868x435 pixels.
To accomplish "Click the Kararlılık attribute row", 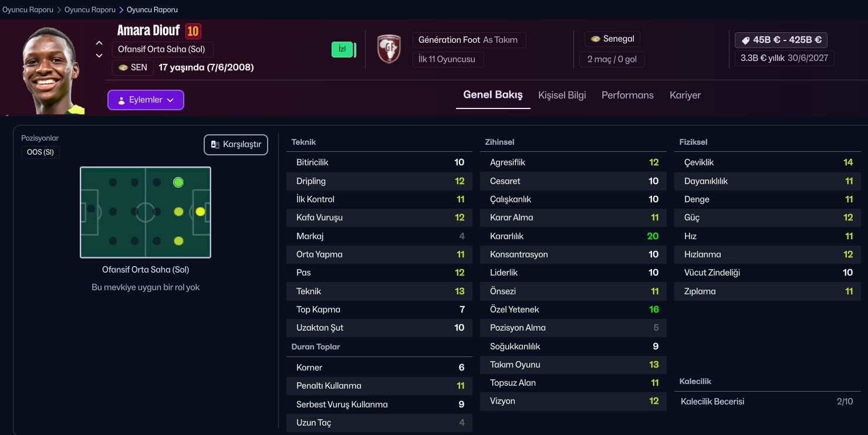I will point(573,236).
